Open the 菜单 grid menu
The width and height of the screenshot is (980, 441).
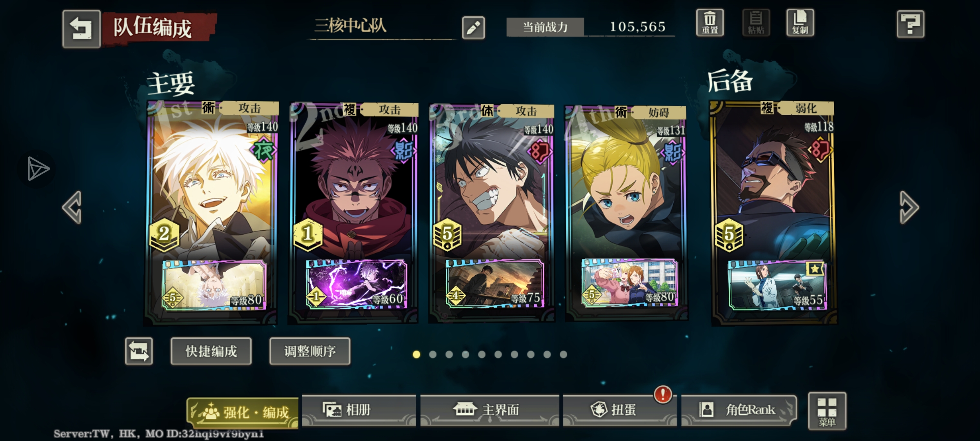827,411
